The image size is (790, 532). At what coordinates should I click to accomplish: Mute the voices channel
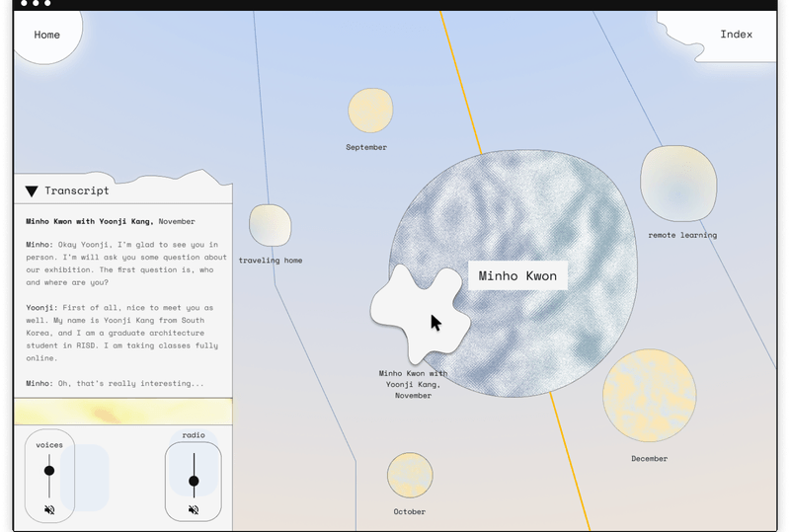49,510
